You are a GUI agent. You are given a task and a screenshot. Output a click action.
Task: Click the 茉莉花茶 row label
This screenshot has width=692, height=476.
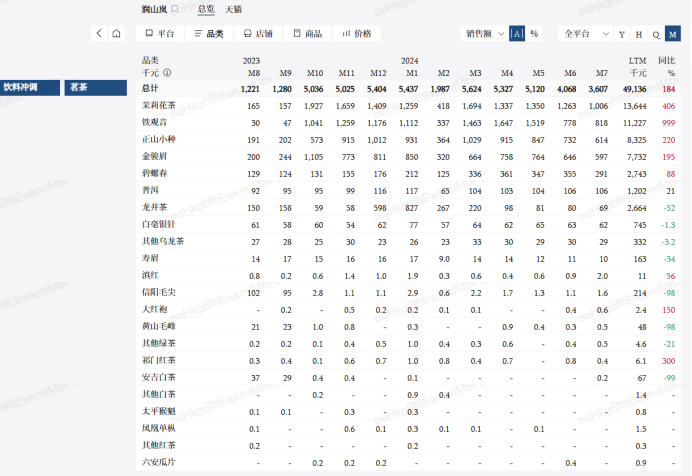tap(159, 105)
